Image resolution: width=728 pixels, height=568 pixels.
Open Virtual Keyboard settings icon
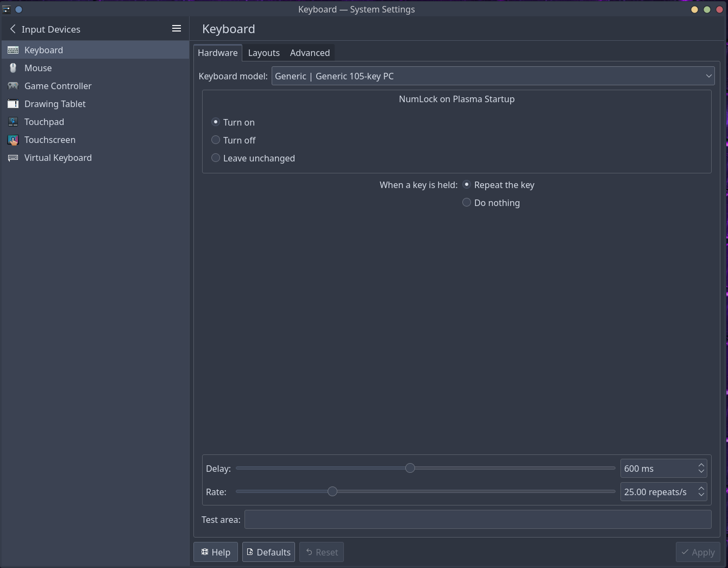pos(13,158)
